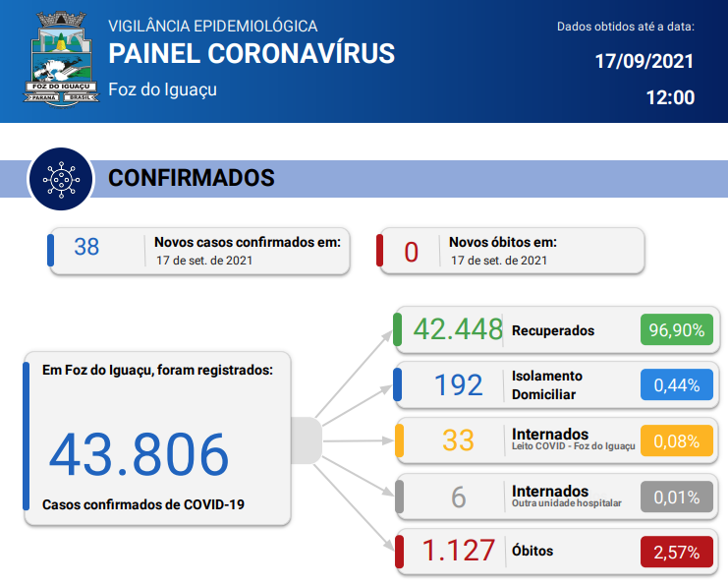Select the PAINEL CORONAVÍRUS title
This screenshot has width=728, height=586.
[252, 53]
